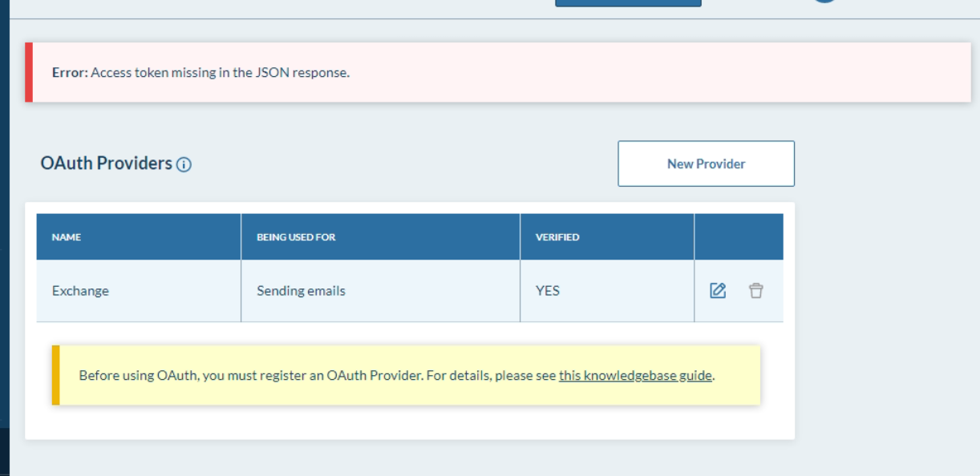The image size is (980, 476).
Task: Sort by the NAME column header
Action: click(67, 237)
